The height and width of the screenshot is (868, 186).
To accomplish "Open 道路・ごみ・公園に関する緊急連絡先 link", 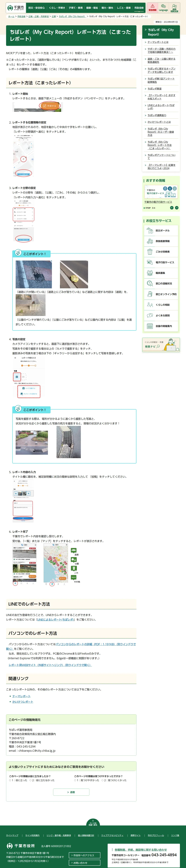I will click(161, 60).
